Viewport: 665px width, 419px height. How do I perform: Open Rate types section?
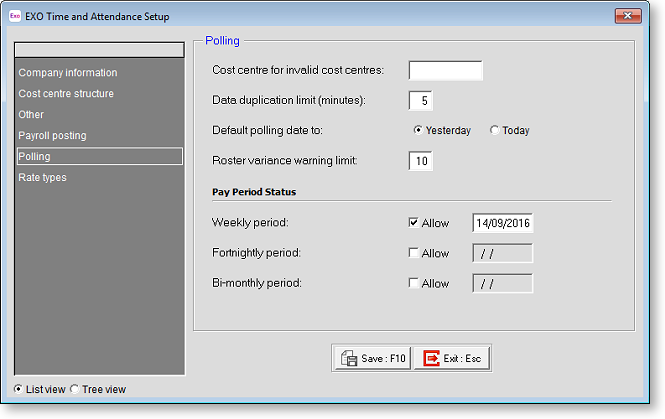42,178
